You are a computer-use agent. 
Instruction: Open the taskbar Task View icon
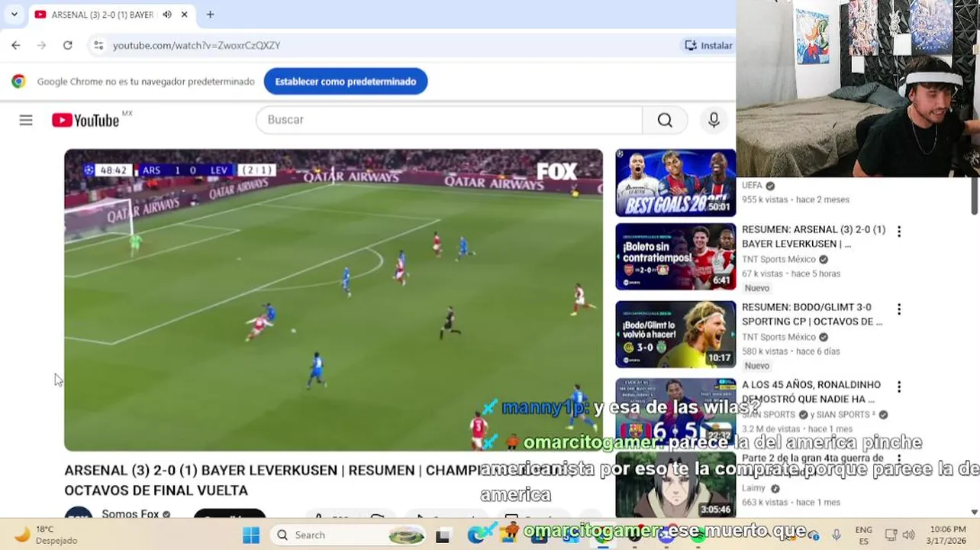tap(443, 535)
